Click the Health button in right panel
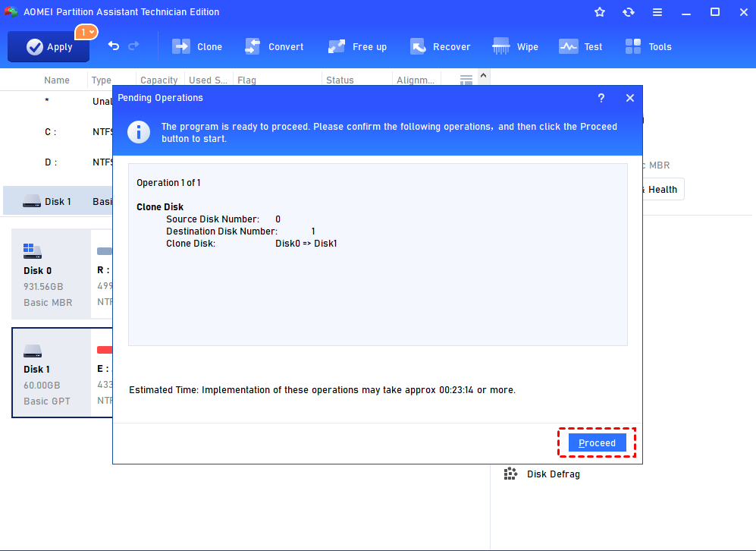The height and width of the screenshot is (551, 756). pyautogui.click(x=663, y=189)
